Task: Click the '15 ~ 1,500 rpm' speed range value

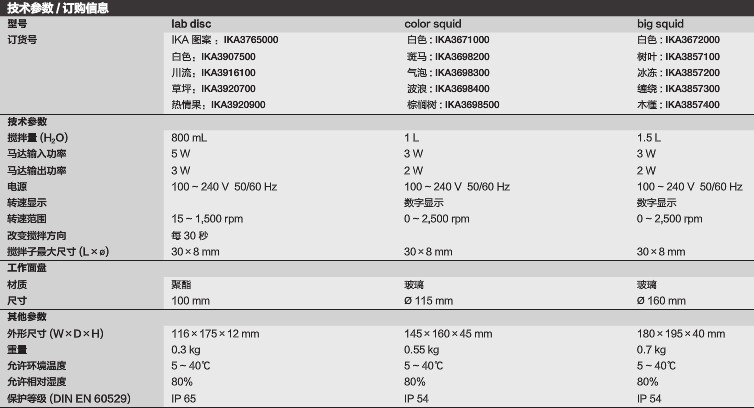Action: tap(207, 218)
